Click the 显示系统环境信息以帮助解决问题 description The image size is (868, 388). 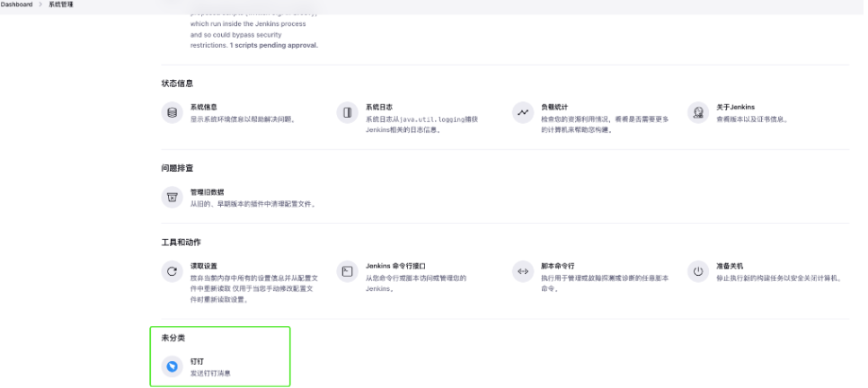tap(243, 119)
